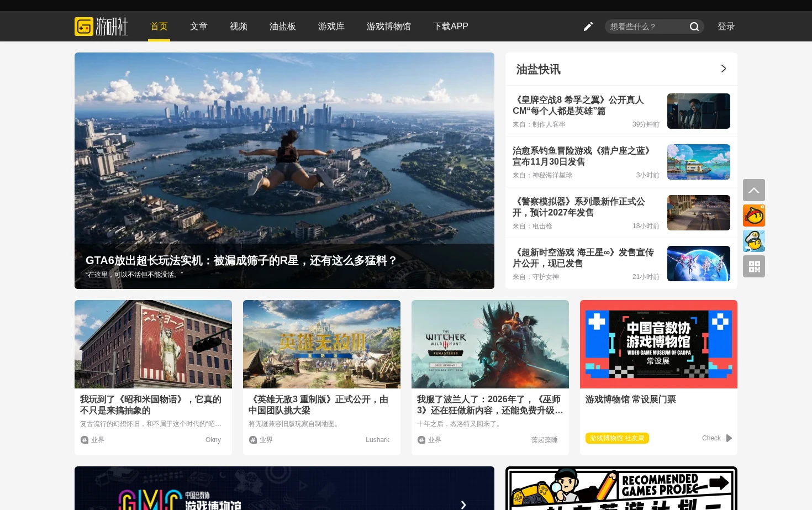This screenshot has width=812, height=510.
Task: Click the 警察模拟器 news thumbnail
Action: tap(699, 213)
